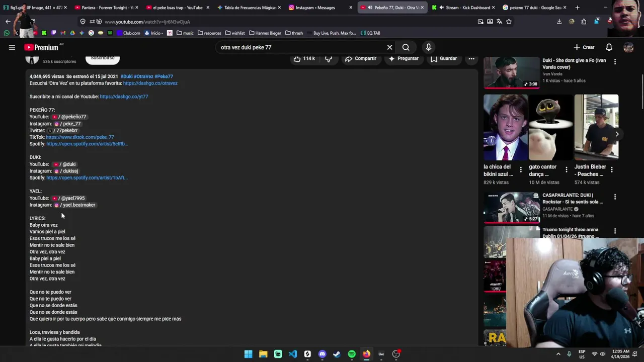Open new browser tab with plus

coord(577,8)
